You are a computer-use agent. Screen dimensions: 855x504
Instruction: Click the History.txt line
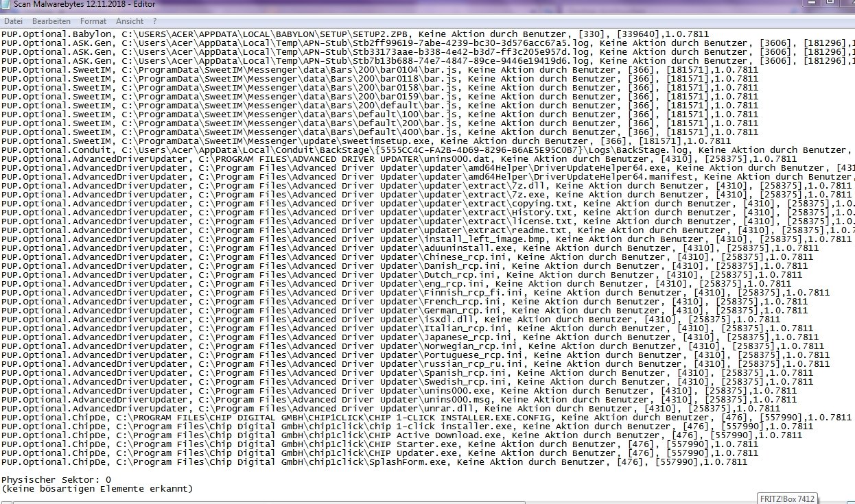427,212
